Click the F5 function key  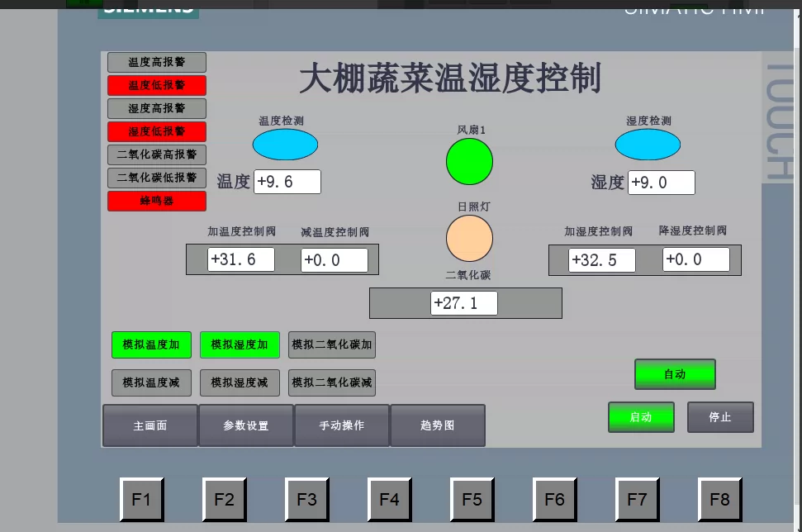tap(472, 499)
